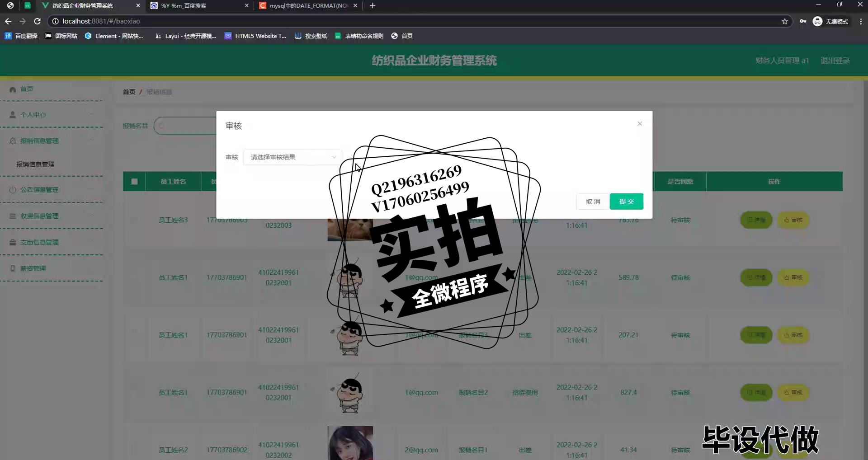Screen dimensions: 868x460
Task: Click 审核 button for 827.4 row
Action: point(793,392)
